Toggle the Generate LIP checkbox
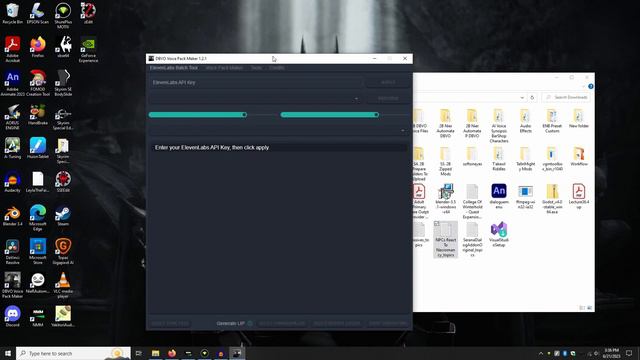Image resolution: width=640 pixels, height=360 pixels. point(250,323)
